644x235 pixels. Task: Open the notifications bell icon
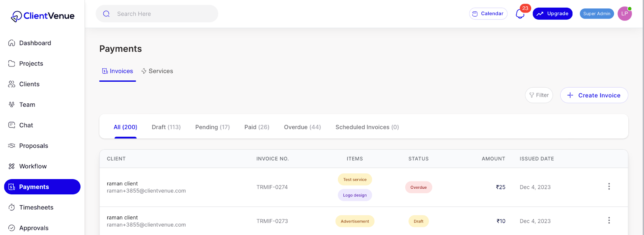coord(520,14)
